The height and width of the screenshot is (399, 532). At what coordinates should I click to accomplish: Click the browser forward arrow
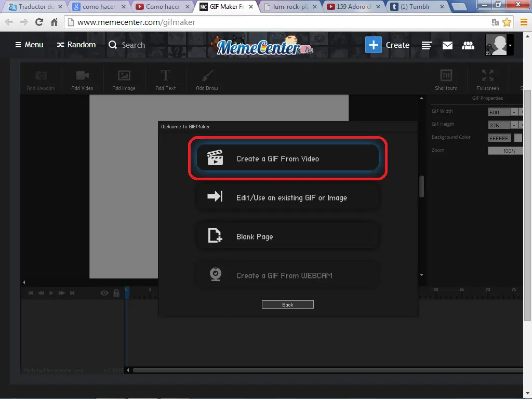[24, 22]
